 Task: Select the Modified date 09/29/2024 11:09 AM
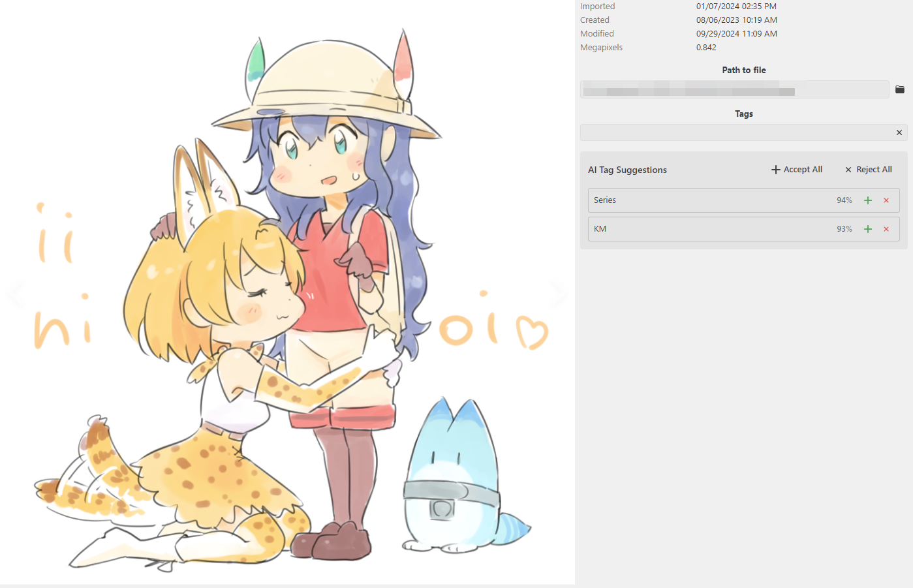click(x=737, y=34)
